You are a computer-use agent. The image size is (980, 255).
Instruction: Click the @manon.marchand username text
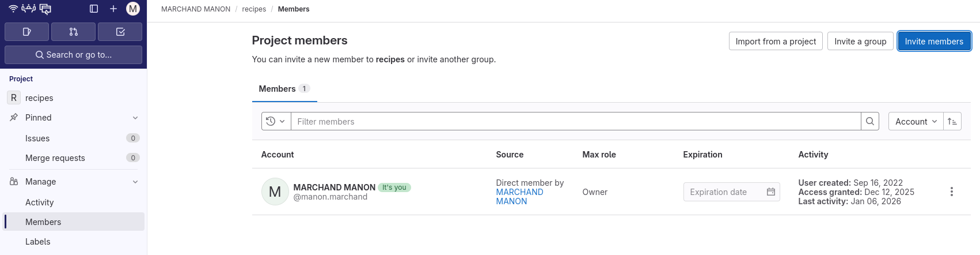[331, 197]
